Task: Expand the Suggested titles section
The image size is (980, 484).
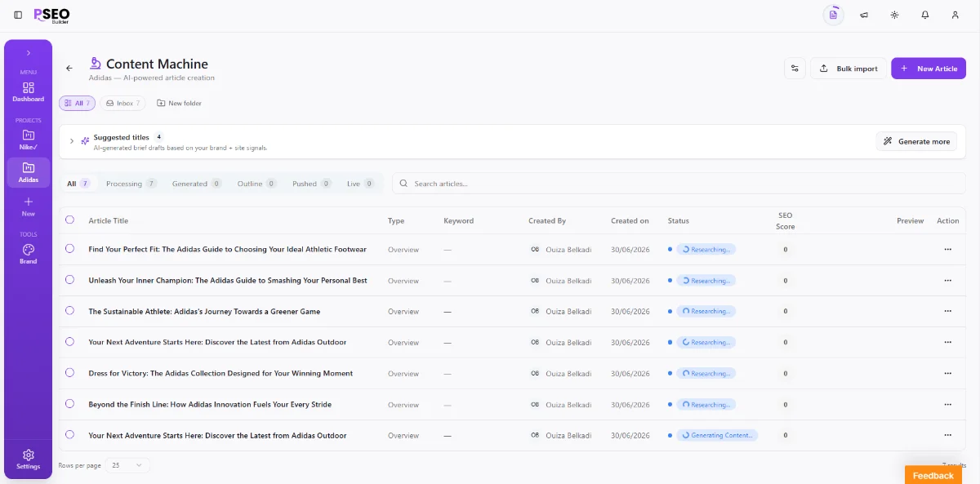Action: point(72,141)
